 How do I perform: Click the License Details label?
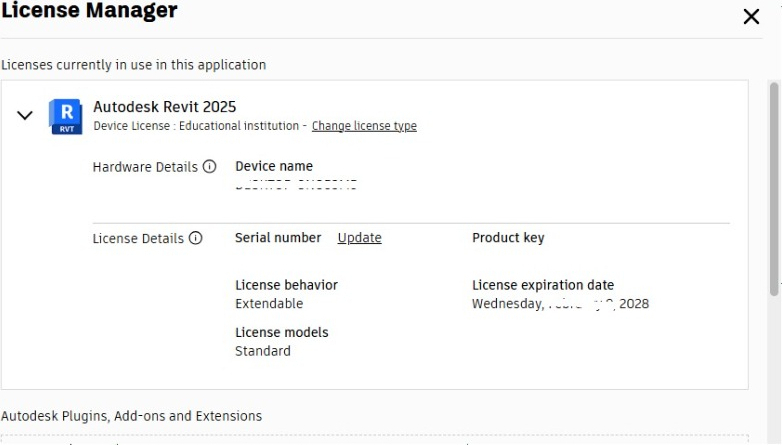point(138,238)
